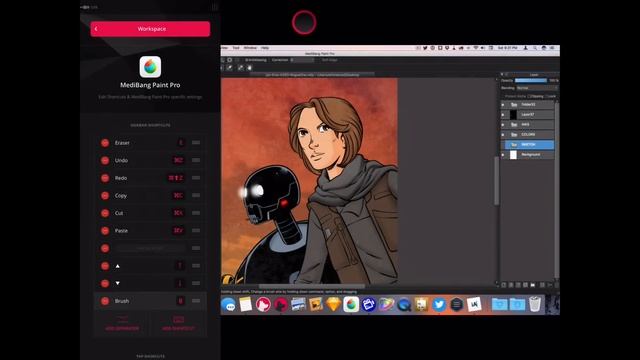Grab the reorder handle on the Brush row
640x360 pixels.
click(x=196, y=301)
